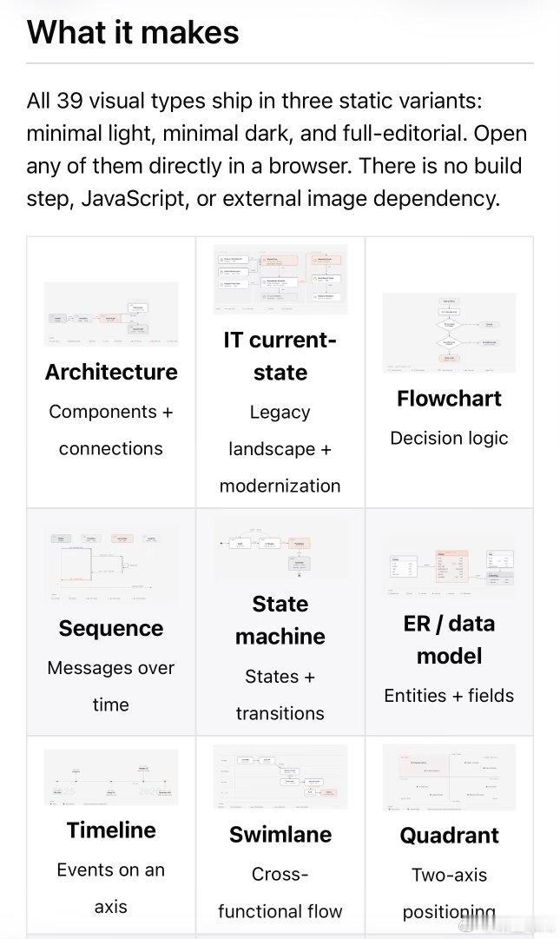Open the Architecture diagram thumbnail
560x939 pixels.
point(111,314)
